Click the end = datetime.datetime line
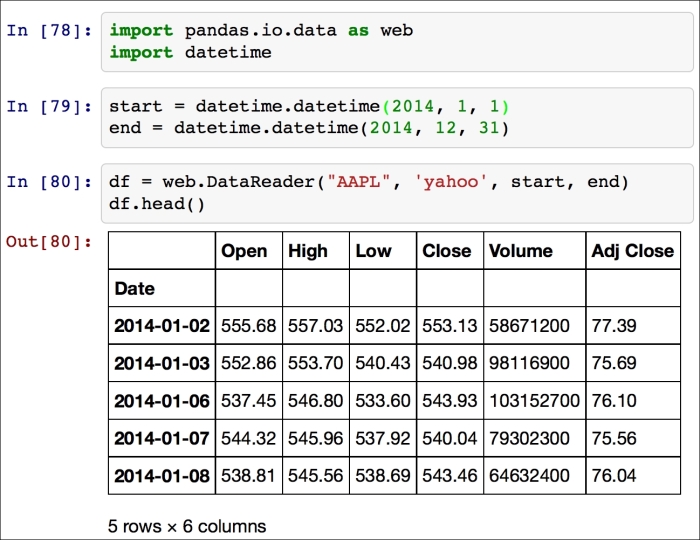Image resolution: width=700 pixels, height=540 pixels. click(x=309, y=128)
